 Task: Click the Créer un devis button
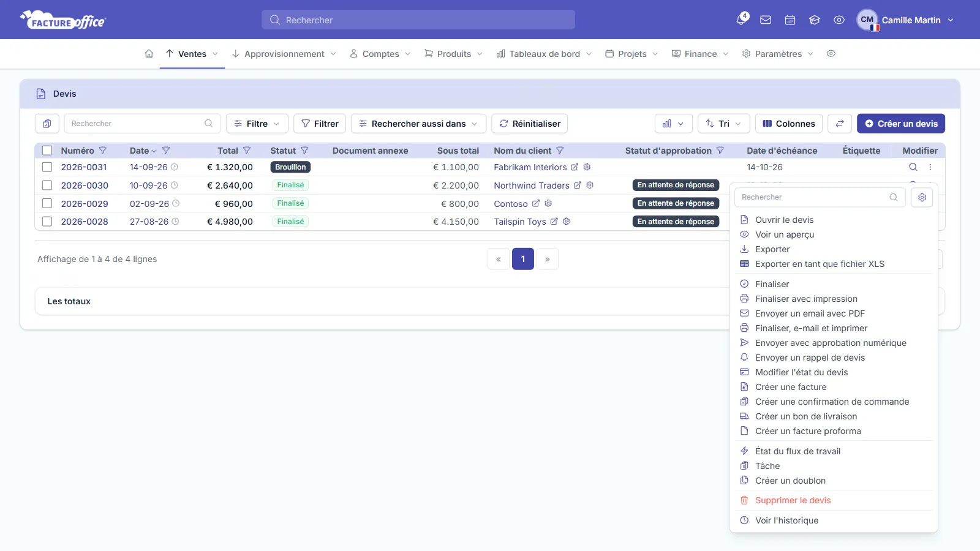coord(901,124)
